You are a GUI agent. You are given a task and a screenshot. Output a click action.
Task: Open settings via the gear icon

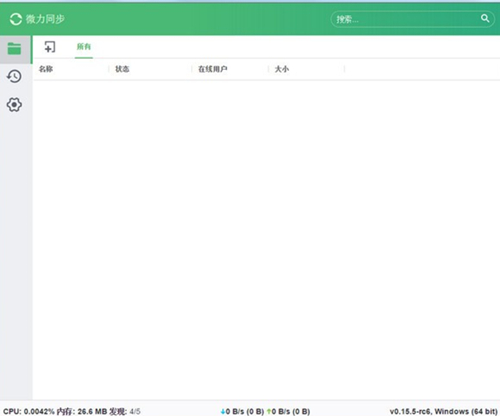click(14, 105)
